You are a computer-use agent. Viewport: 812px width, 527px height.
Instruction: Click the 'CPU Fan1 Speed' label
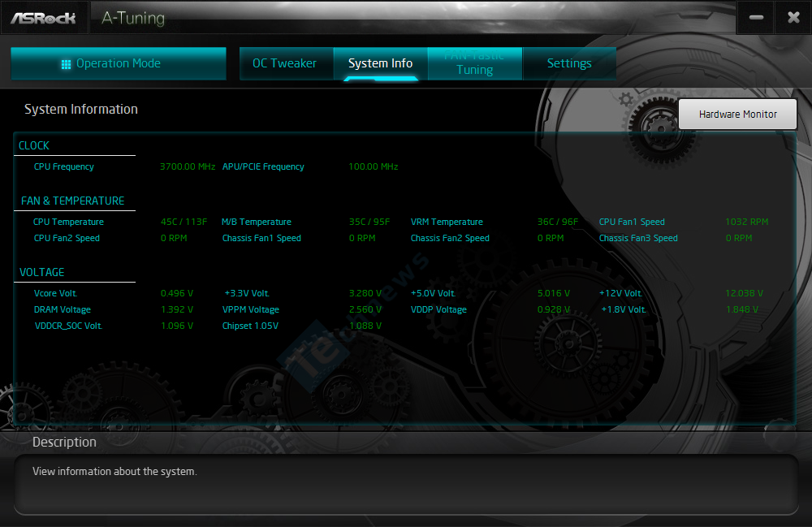point(632,222)
